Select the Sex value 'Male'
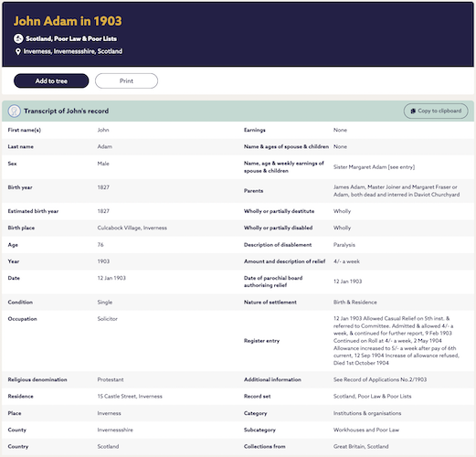 coord(103,164)
